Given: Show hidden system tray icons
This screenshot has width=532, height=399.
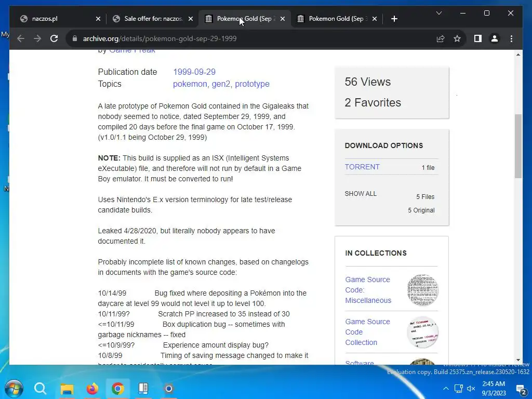Looking at the screenshot, I should [446, 389].
